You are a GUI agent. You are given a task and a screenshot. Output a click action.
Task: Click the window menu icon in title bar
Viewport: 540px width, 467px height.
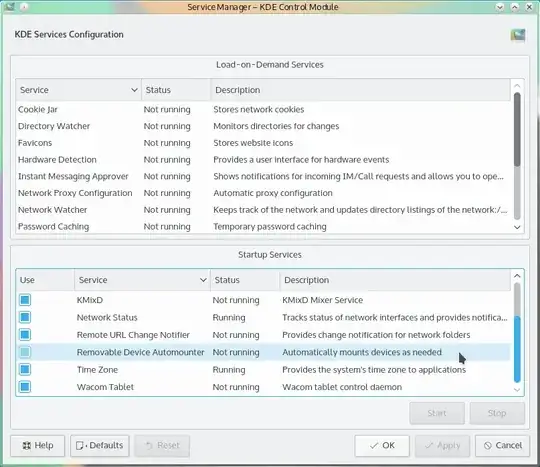tap(9, 6)
